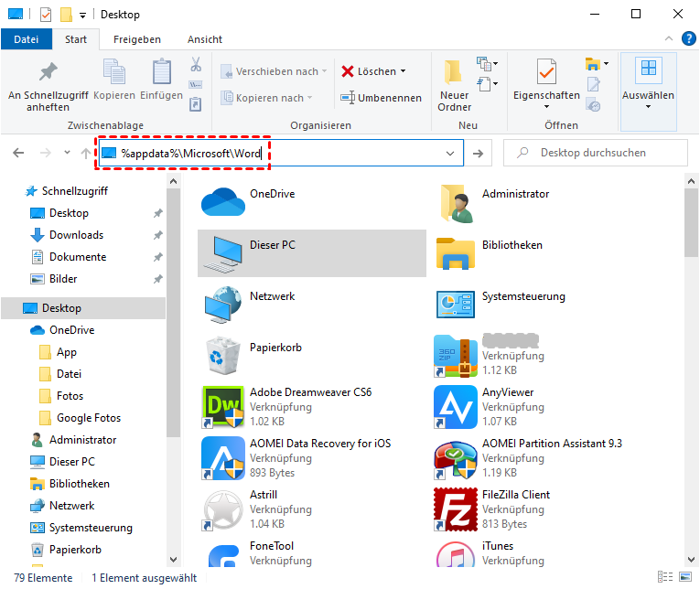This screenshot has width=700, height=589.
Task: Click the go-to arrow beside address bar
Action: 479,154
